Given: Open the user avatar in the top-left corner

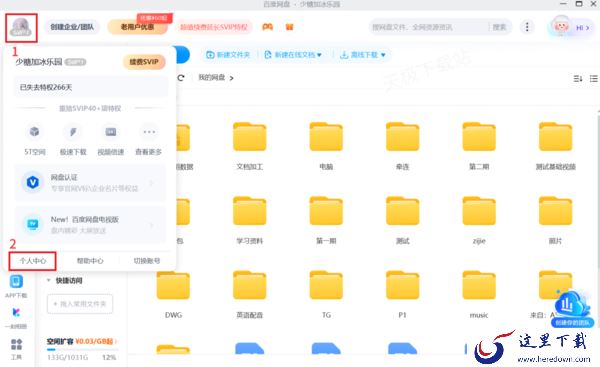Looking at the screenshot, I should tap(21, 28).
